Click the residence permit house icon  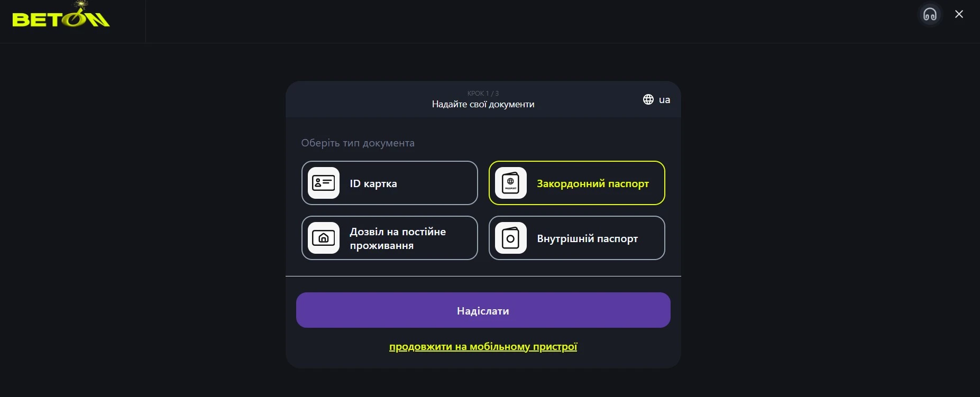(x=324, y=238)
